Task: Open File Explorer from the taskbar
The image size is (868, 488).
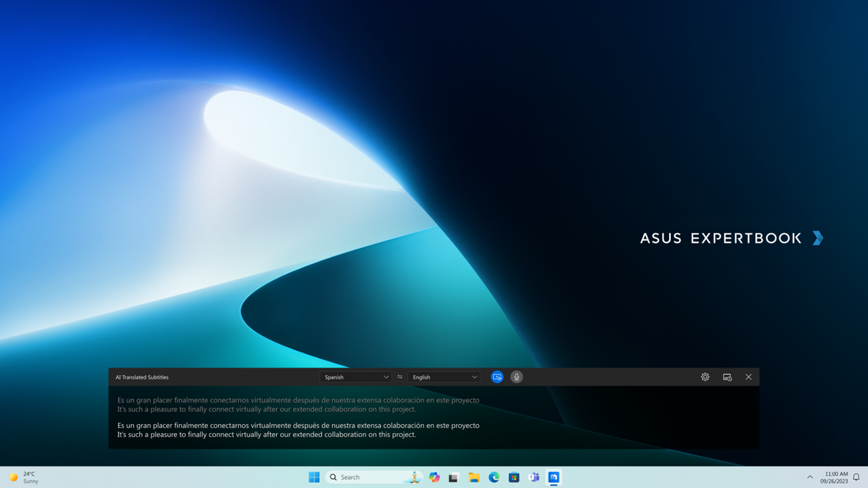Action: pyautogui.click(x=474, y=477)
